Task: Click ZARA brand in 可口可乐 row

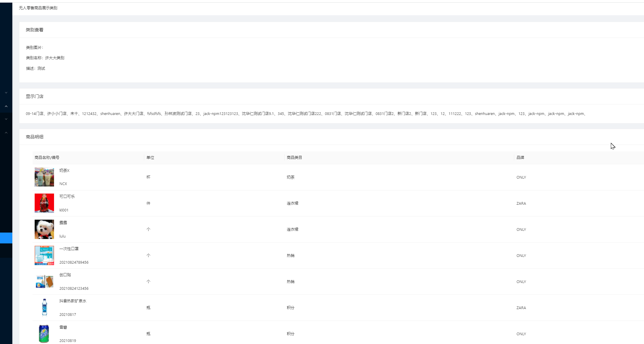Action: [x=521, y=203]
